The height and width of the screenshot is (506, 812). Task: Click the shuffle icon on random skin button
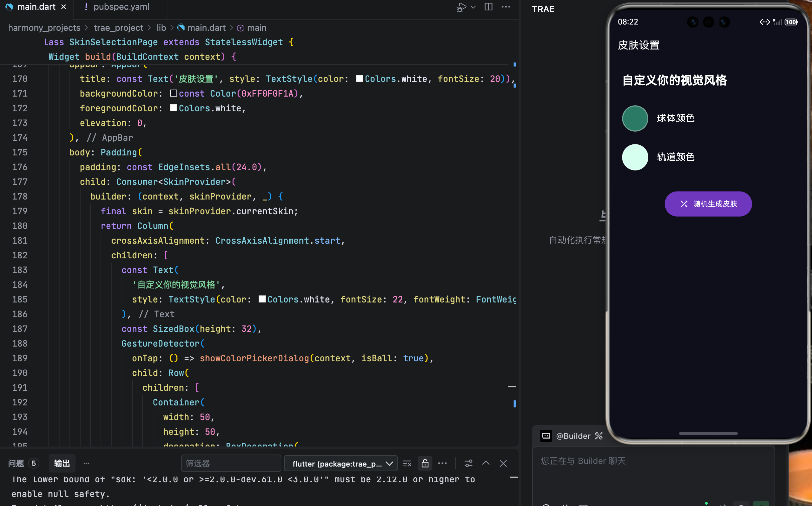click(x=684, y=204)
